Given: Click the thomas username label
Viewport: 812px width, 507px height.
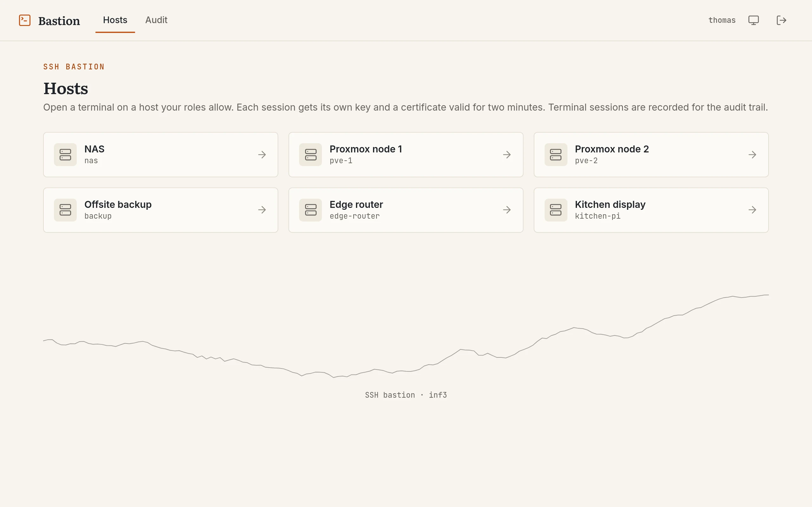Looking at the screenshot, I should [x=722, y=21].
